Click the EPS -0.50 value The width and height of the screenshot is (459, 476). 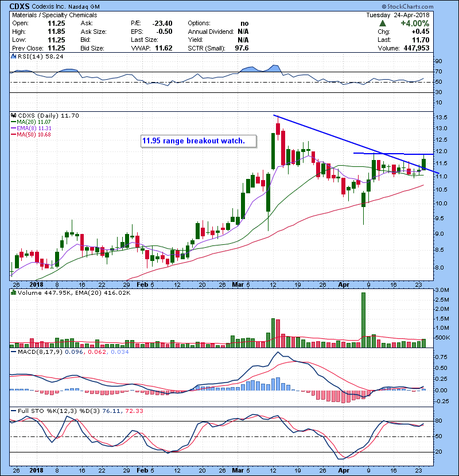pos(164,32)
